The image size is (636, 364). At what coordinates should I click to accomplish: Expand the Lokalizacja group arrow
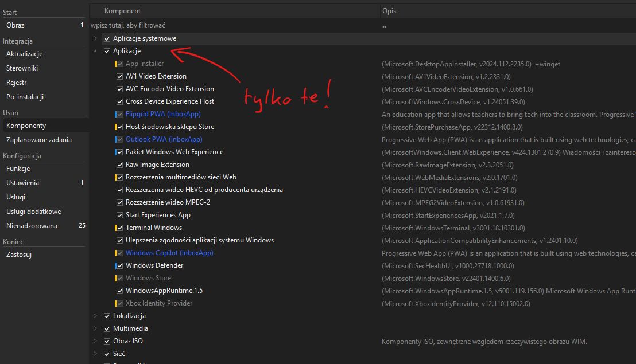(x=95, y=316)
